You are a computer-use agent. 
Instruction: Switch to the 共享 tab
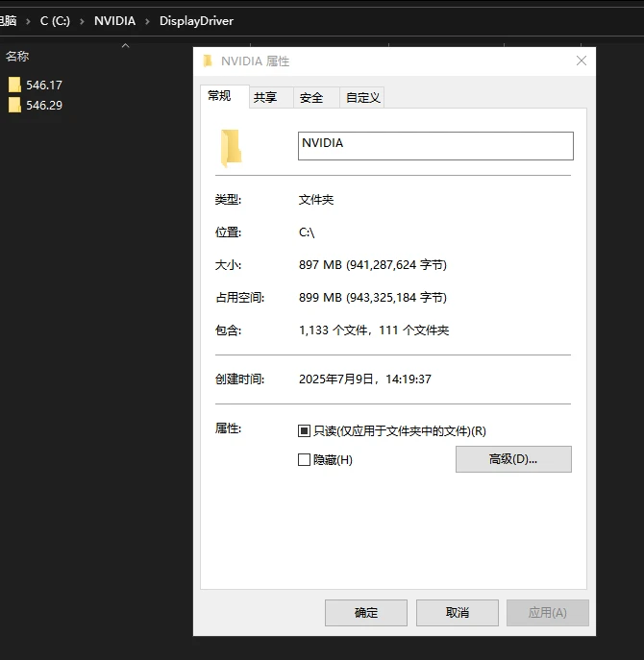271,98
